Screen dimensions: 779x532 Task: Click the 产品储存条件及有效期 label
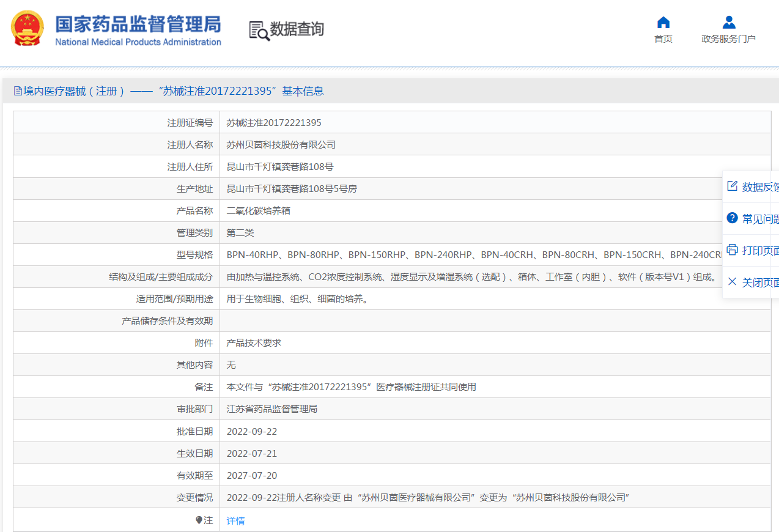pyautogui.click(x=168, y=321)
